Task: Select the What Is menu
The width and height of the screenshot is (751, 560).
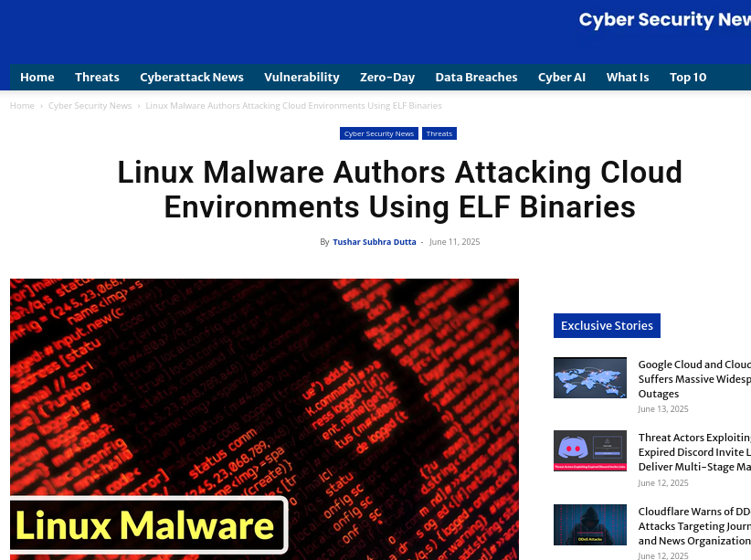Action: point(628,77)
